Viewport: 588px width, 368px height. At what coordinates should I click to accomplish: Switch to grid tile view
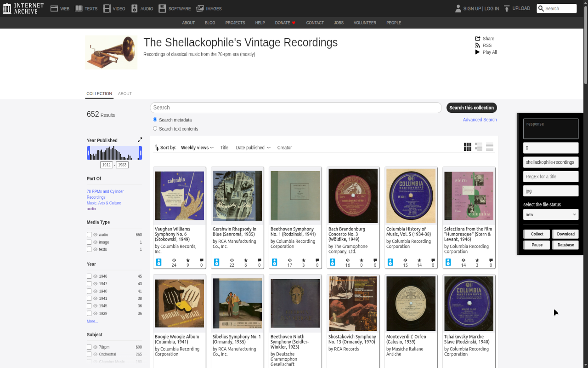pos(468,147)
